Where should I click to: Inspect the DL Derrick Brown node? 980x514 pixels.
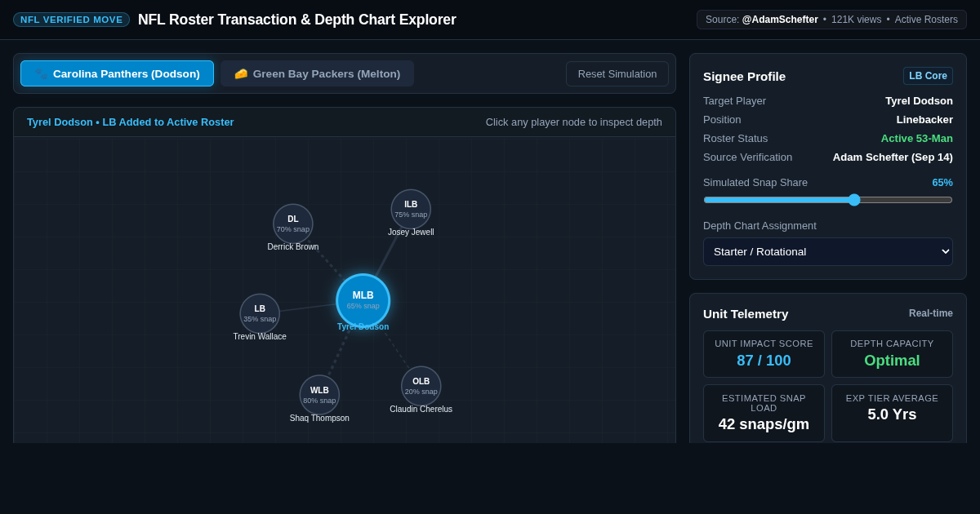[x=293, y=224]
